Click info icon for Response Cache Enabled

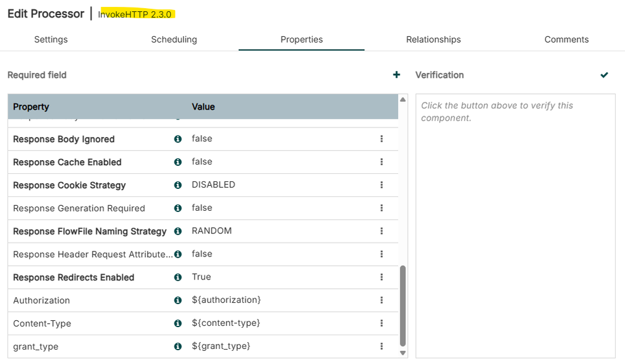pos(178,162)
